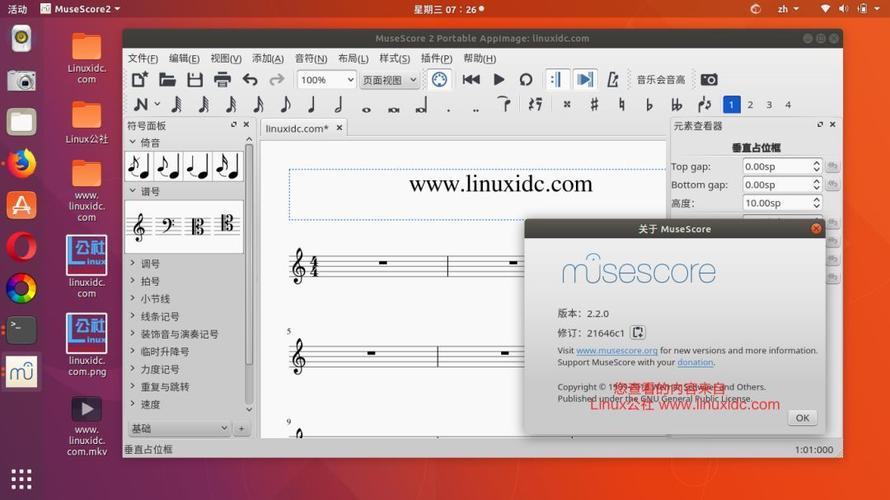Viewport: 890px width, 500px height.
Task: Toggle concert pitch (音乐会音高)
Action: (661, 79)
